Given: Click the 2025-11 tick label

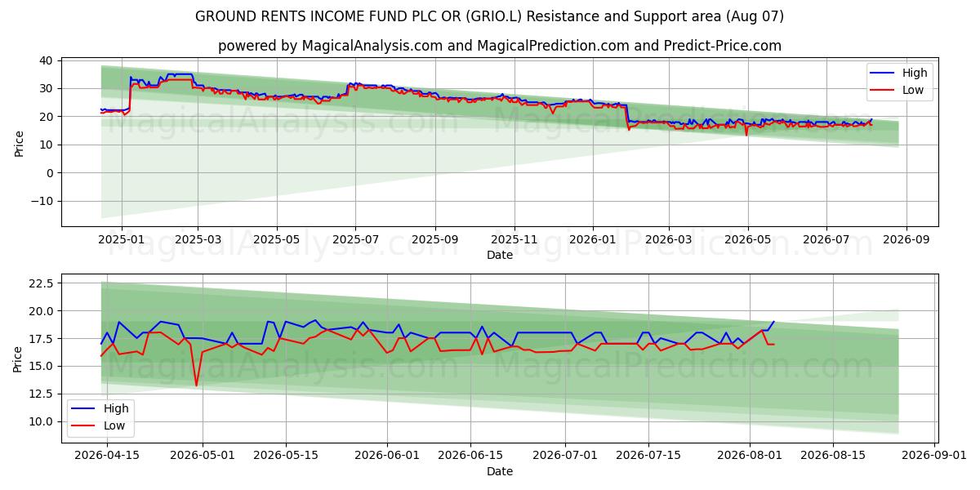Looking at the screenshot, I should [514, 239].
